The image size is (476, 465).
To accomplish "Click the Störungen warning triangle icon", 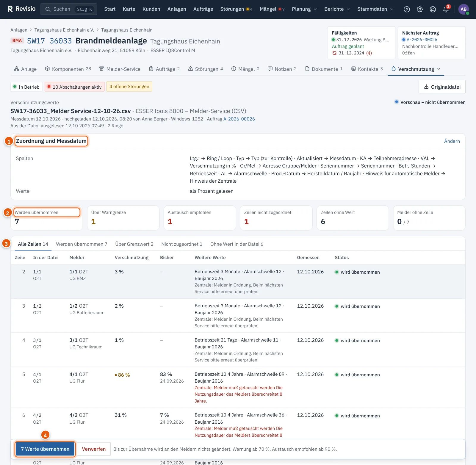I will [x=190, y=69].
